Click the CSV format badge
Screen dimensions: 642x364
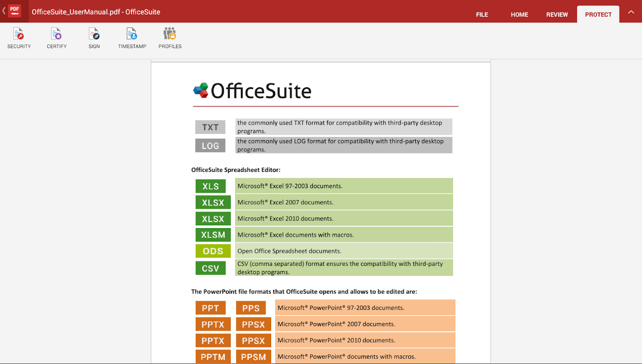tap(210, 268)
